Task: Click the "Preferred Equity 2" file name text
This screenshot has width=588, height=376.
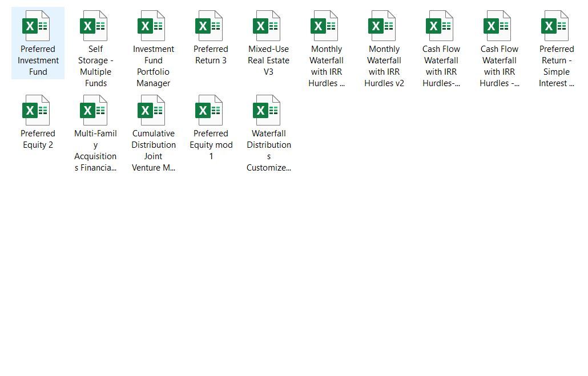Action: point(38,139)
